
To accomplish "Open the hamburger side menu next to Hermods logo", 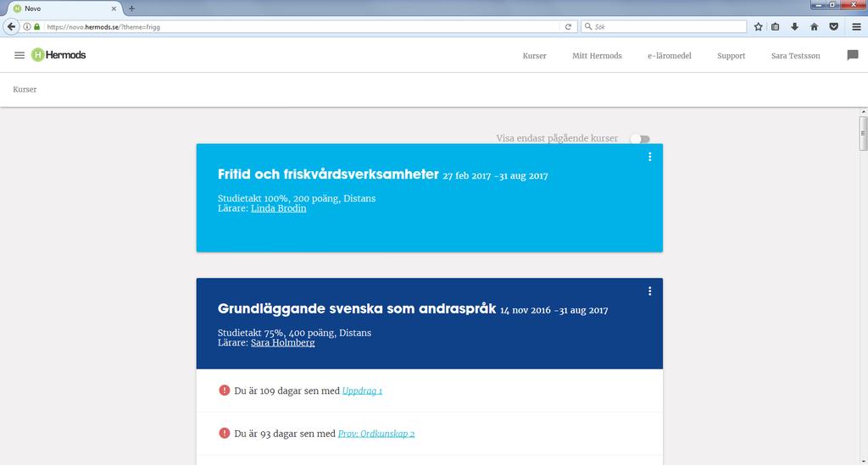I will click(19, 55).
